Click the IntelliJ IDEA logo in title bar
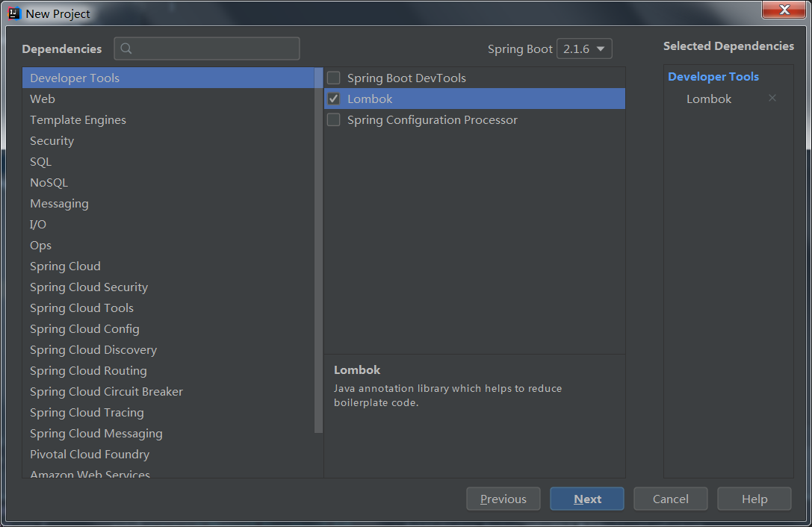812x527 pixels. pos(14,13)
